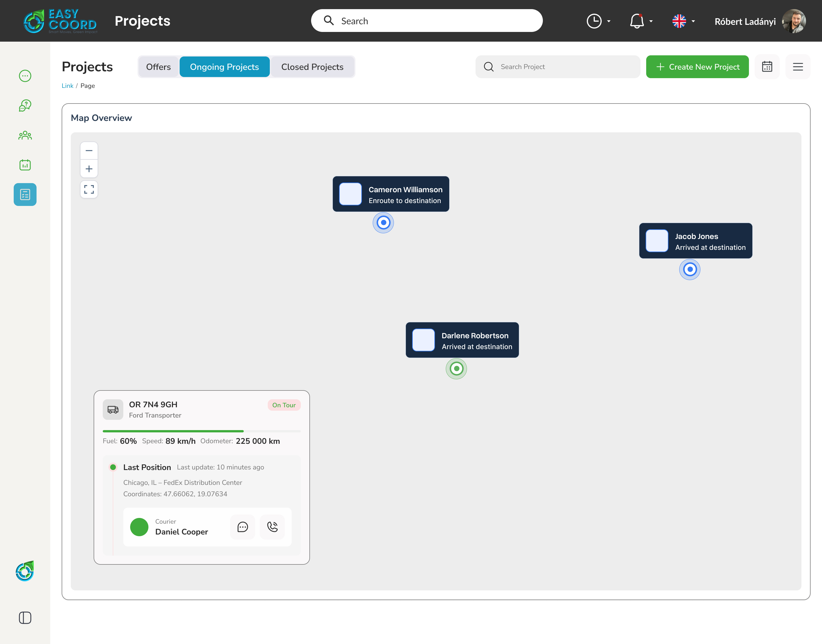822x644 pixels.
Task: Open the team members sidebar icon
Action: tap(25, 135)
